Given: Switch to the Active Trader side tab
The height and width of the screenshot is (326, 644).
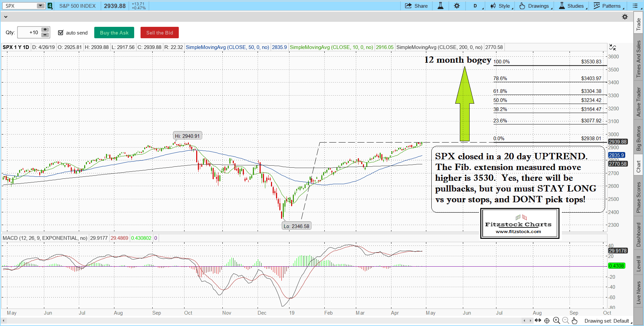Looking at the screenshot, I should tap(639, 102).
